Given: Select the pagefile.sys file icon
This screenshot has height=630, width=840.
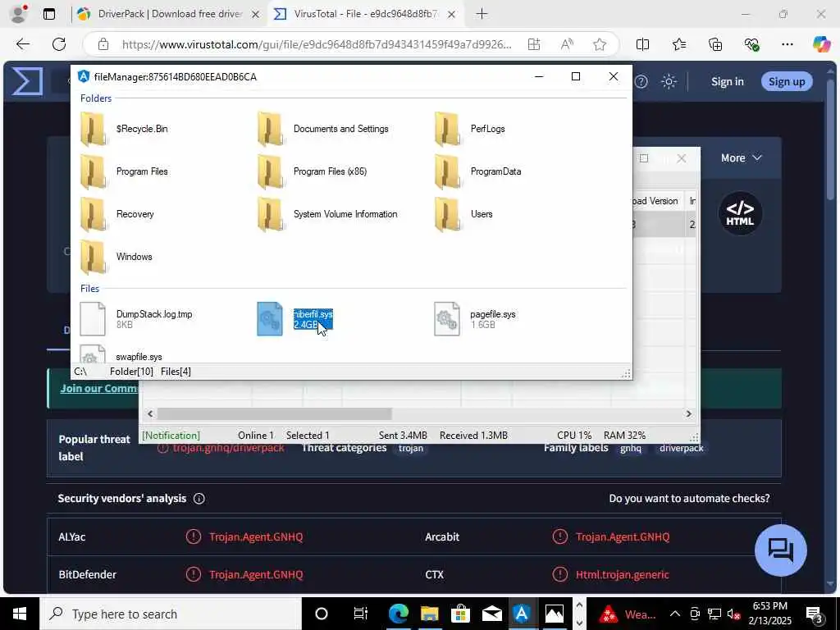Looking at the screenshot, I should [447, 319].
